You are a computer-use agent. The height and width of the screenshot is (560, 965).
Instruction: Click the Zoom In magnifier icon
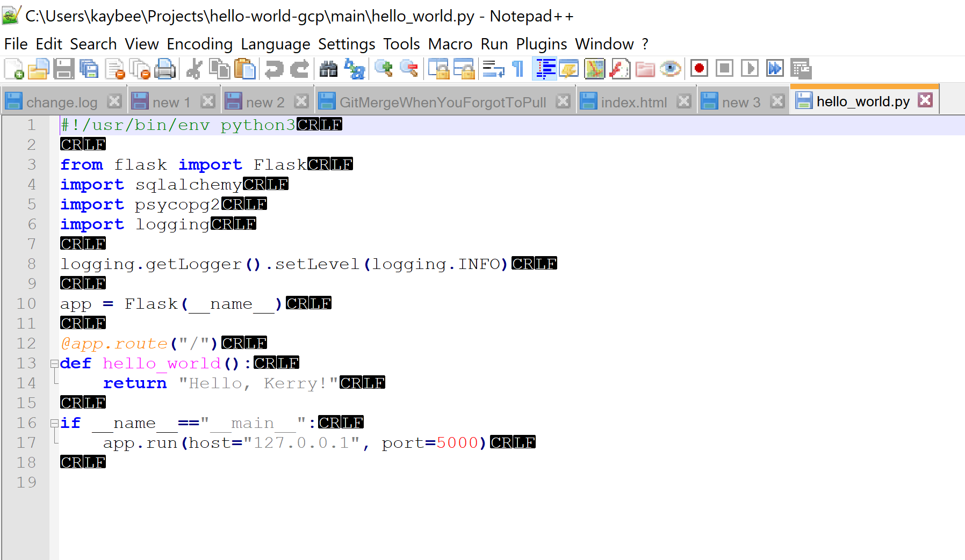click(384, 69)
